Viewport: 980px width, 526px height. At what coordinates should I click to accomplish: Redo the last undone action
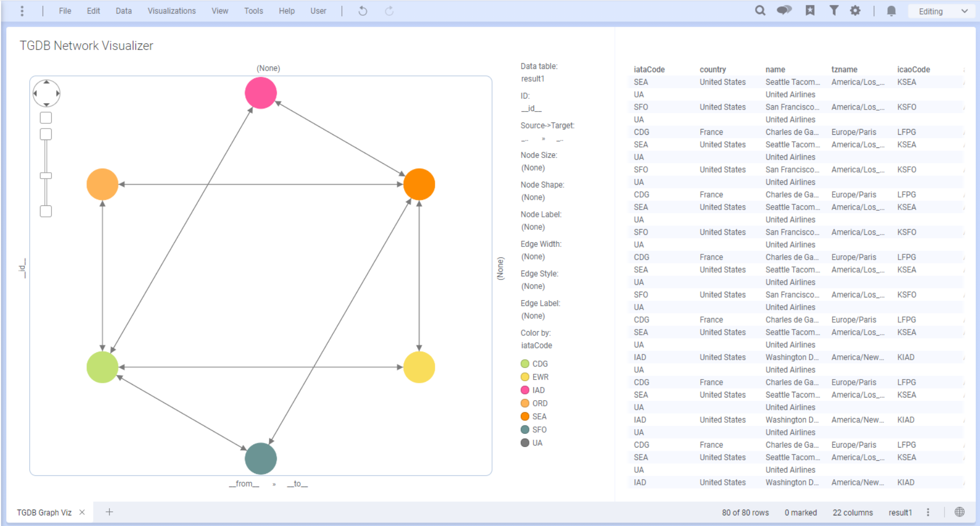click(389, 11)
